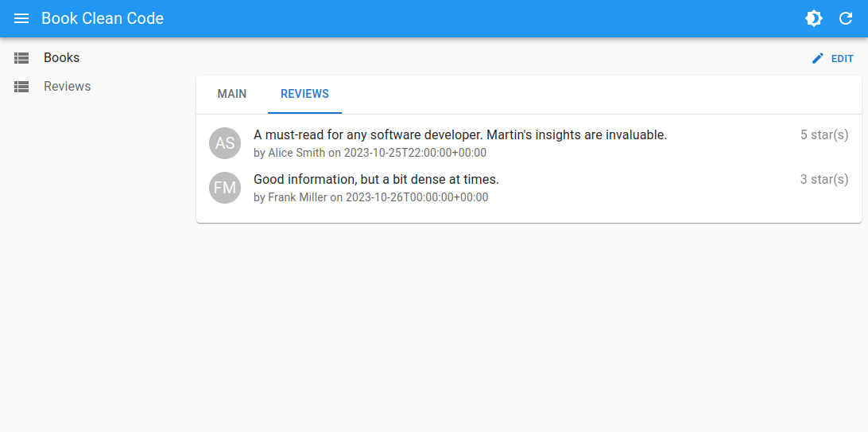Click the list icon beside Reviews
The image size is (868, 432).
click(21, 87)
